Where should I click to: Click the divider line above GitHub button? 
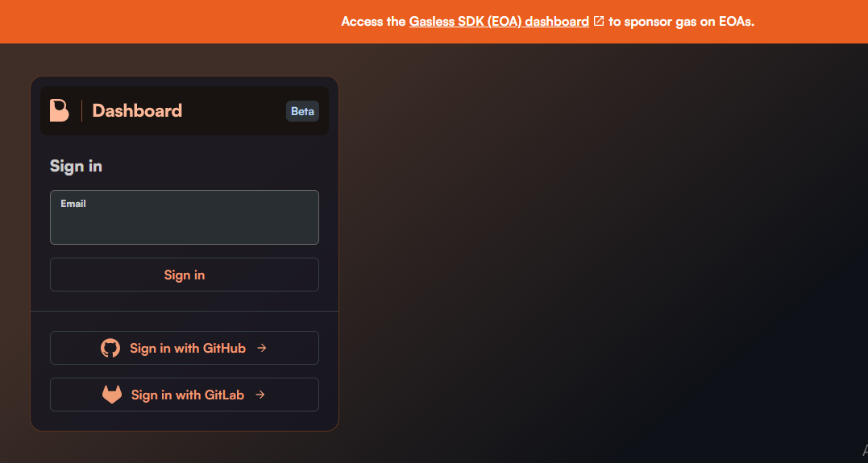185,311
